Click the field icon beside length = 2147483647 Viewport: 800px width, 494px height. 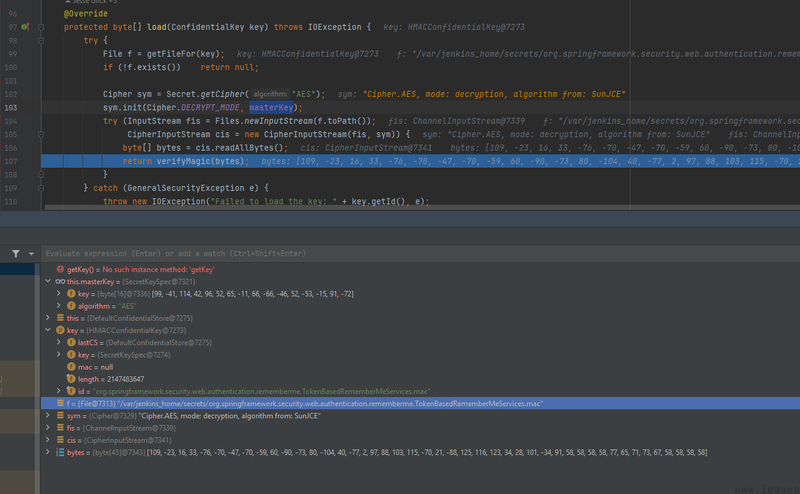(x=71, y=379)
